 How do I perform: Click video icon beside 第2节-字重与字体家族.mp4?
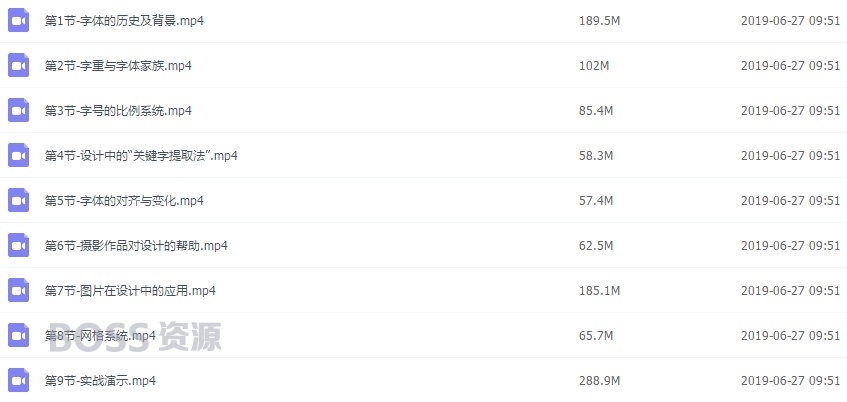[18, 66]
